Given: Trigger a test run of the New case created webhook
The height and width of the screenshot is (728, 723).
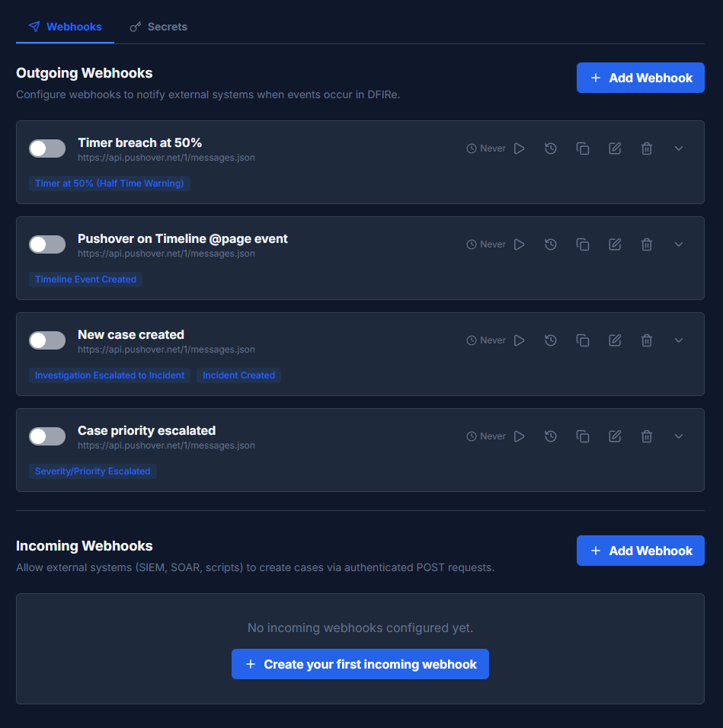Looking at the screenshot, I should pos(520,340).
